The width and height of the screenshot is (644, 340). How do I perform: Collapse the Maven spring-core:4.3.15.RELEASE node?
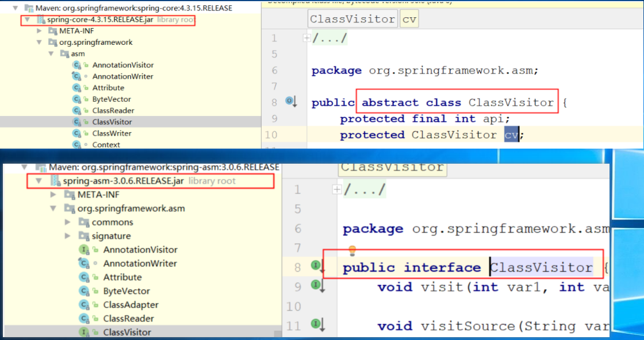[x=15, y=8]
